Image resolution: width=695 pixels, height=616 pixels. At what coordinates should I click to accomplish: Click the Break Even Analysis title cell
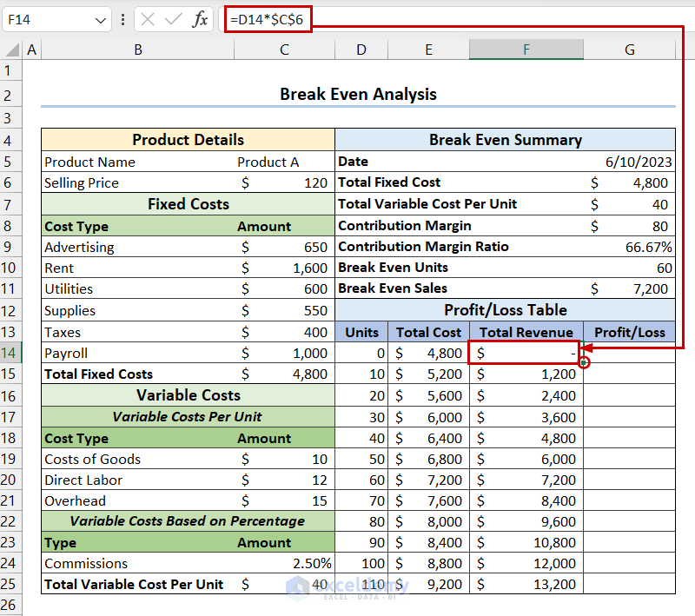pyautogui.click(x=358, y=94)
